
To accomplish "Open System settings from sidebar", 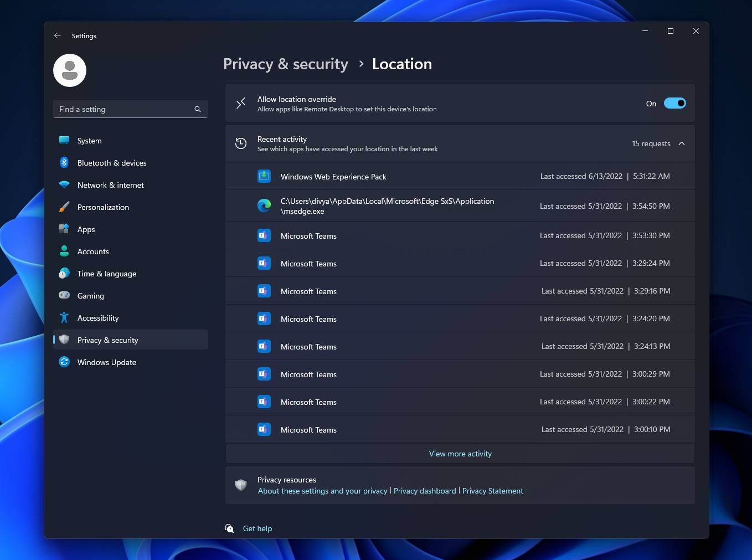I will (x=89, y=141).
